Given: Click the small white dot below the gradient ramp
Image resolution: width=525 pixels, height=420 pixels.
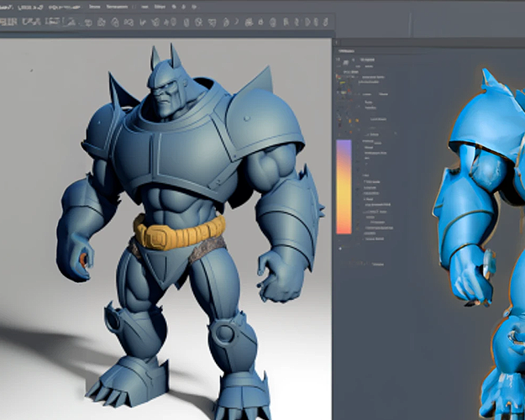Looking at the screenshot, I should (x=340, y=249).
